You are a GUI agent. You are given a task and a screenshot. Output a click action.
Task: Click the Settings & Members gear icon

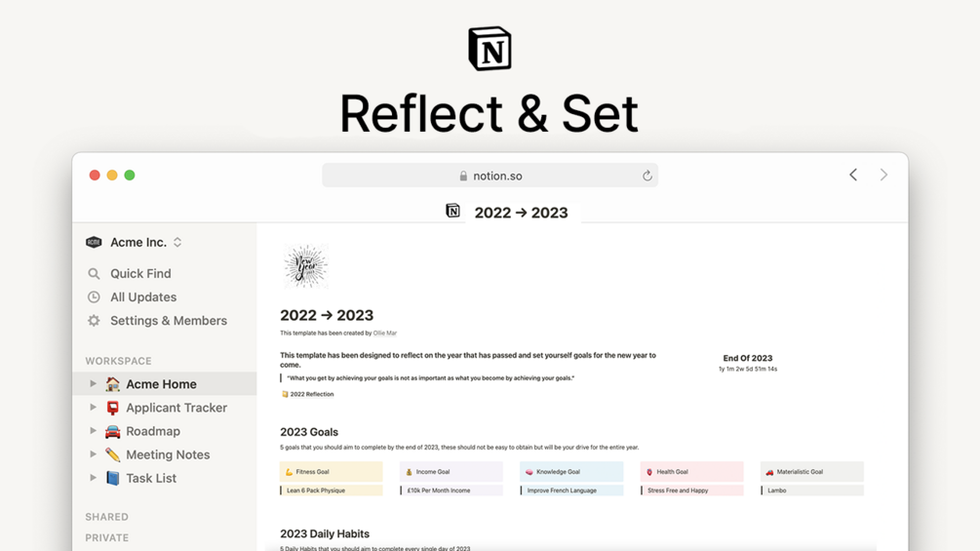point(94,321)
